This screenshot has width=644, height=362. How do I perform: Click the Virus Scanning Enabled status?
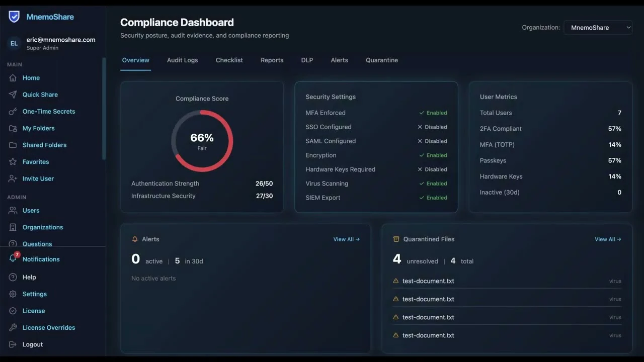click(433, 184)
